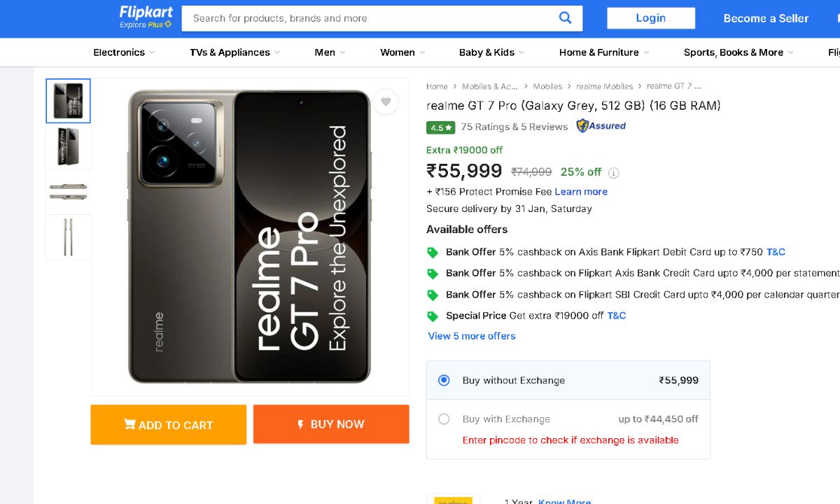Screen dimensions: 840x504
Task: Click green tag icon of Axis Debit Card offer
Action: [x=433, y=253]
